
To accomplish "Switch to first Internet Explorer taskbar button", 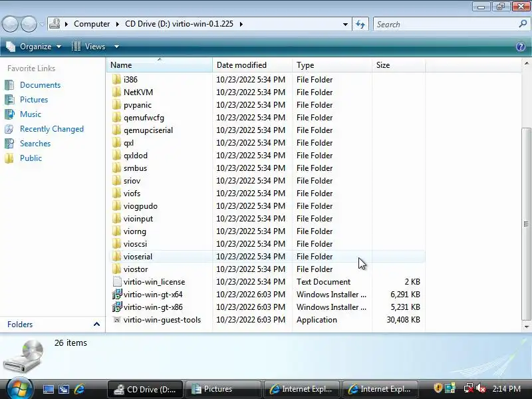I will [x=301, y=389].
